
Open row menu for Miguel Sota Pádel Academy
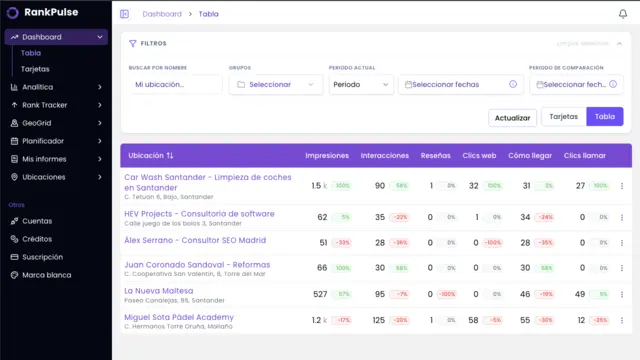622,320
